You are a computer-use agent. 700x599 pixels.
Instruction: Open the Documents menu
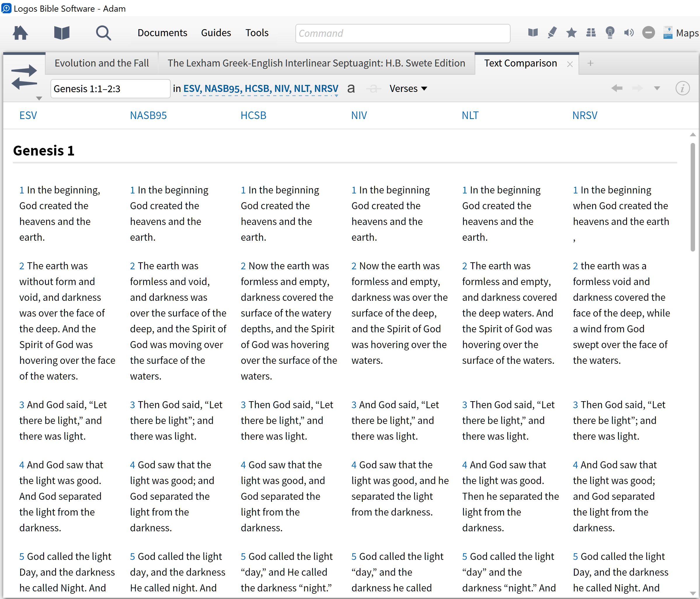[162, 33]
